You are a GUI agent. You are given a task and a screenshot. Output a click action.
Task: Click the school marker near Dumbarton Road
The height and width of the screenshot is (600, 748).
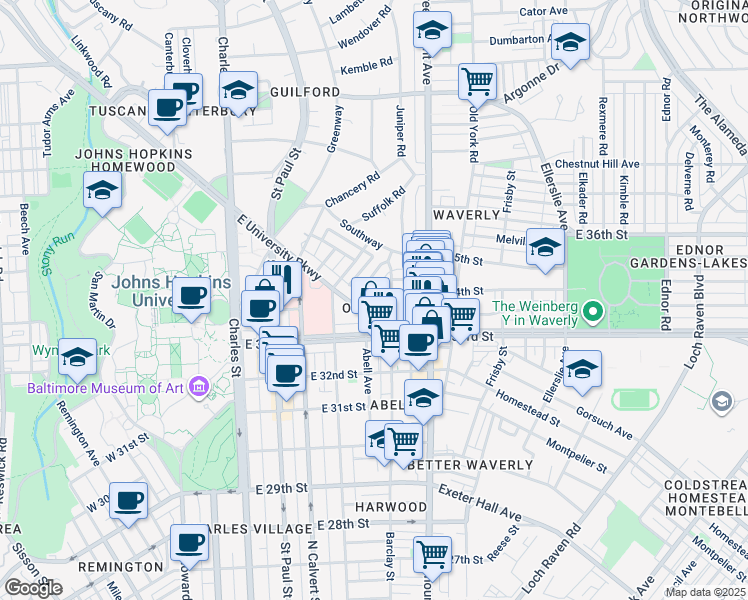[570, 43]
